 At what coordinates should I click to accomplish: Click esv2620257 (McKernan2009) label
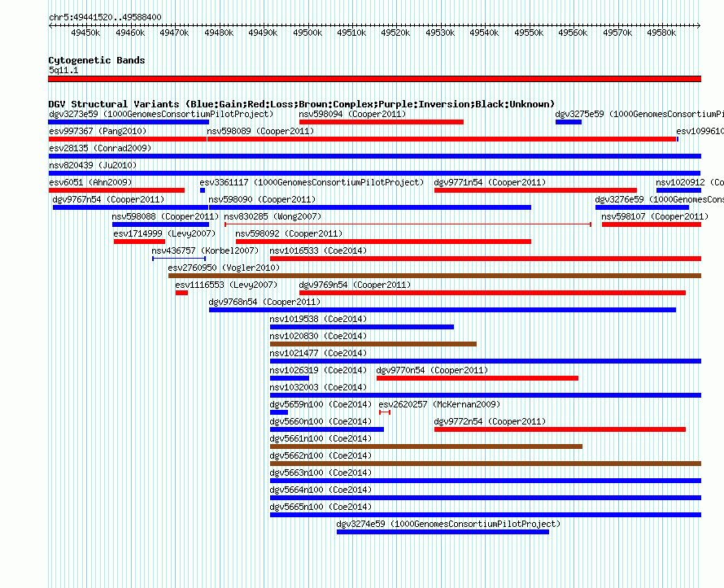[x=439, y=404]
